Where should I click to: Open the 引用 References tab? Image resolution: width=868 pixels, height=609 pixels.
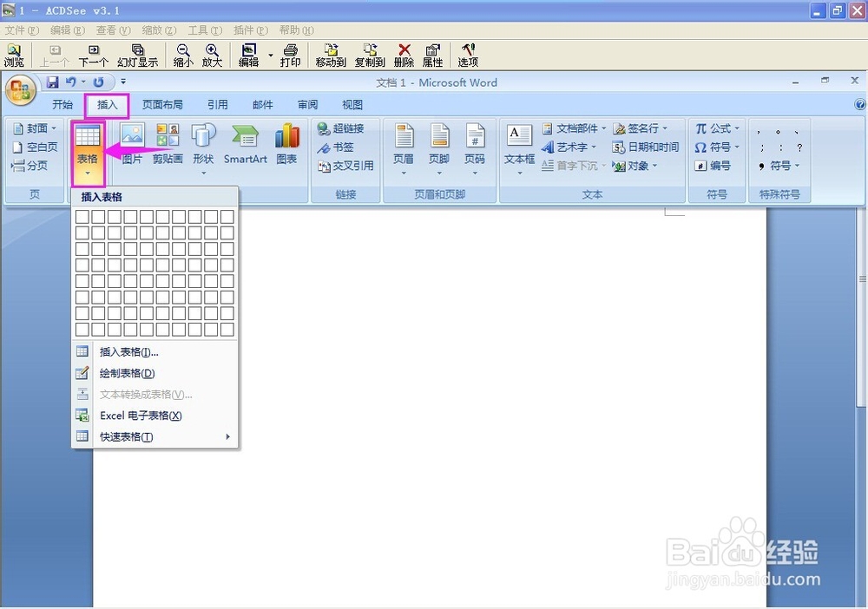click(x=218, y=105)
